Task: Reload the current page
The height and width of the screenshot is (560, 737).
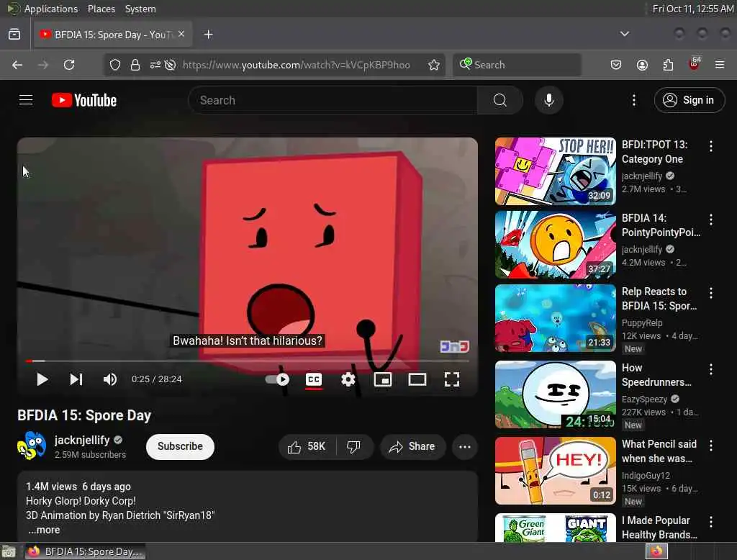Action: point(69,65)
